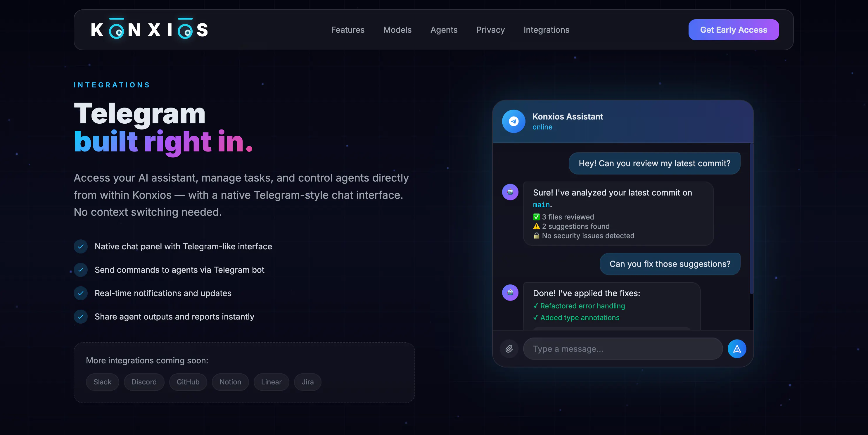Screen dimensions: 868x435
Task: Click the 'Konxios Assistant' chat title
Action: pyautogui.click(x=568, y=117)
